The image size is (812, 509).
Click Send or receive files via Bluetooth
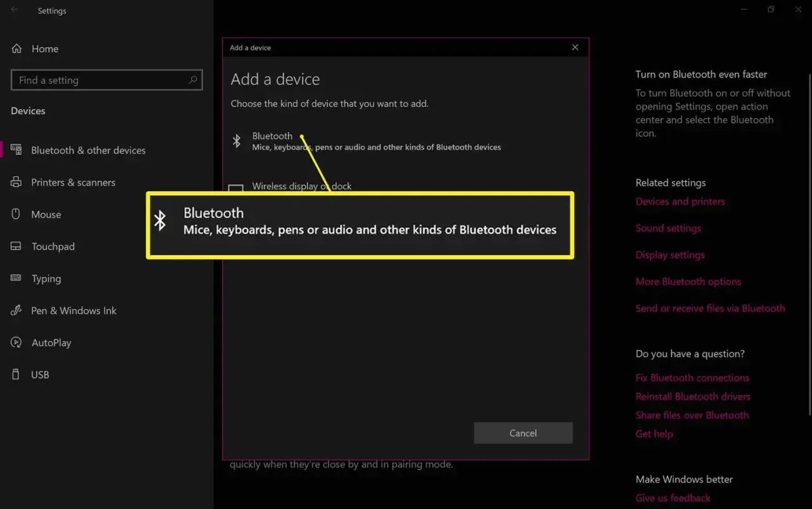pos(710,308)
